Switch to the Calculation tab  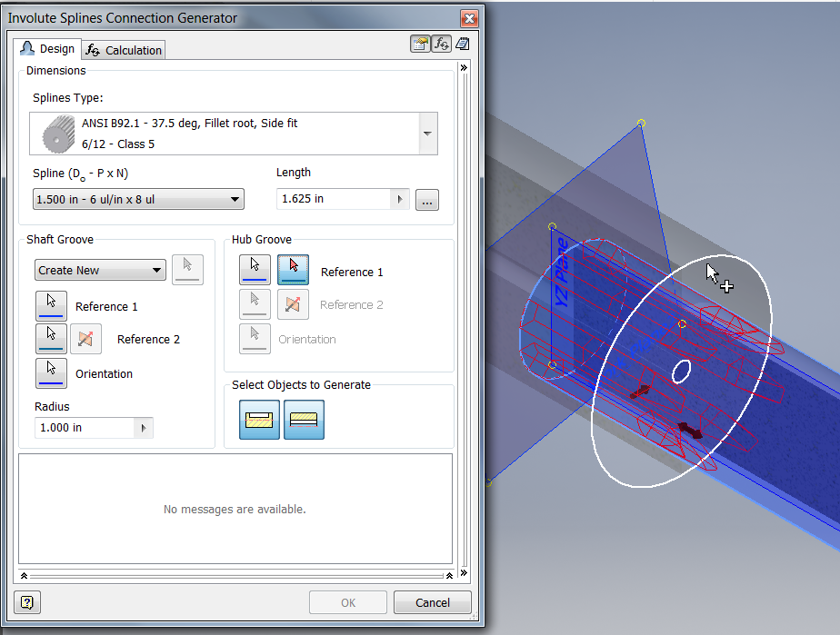[x=125, y=50]
